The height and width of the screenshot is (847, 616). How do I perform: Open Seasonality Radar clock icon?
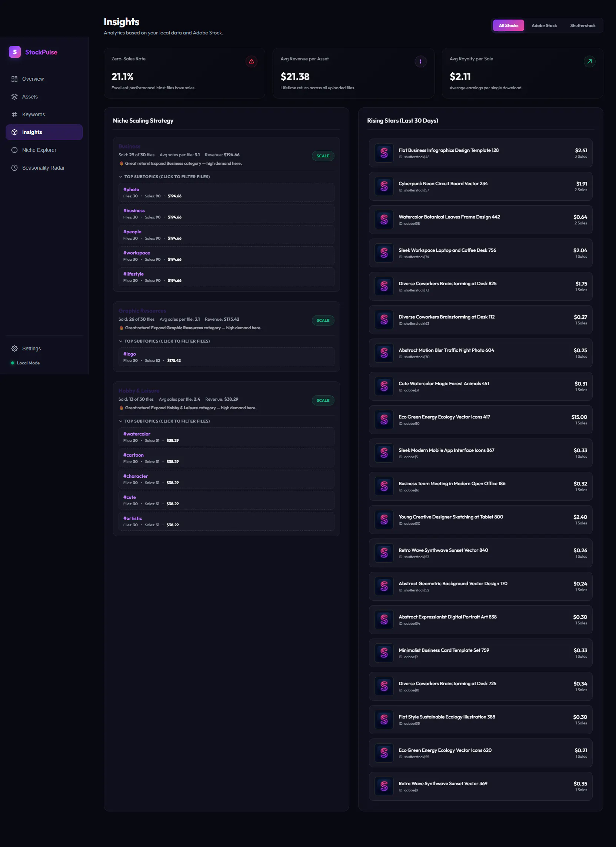(14, 168)
